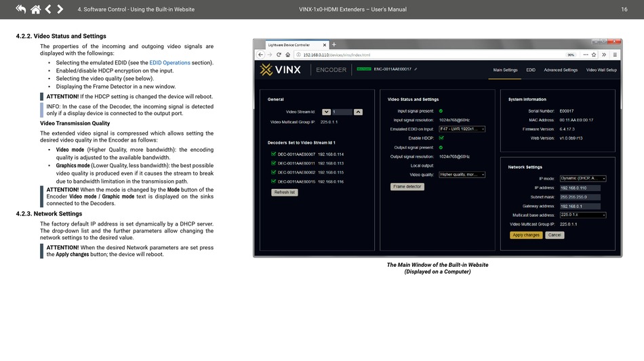Click the 4.2.3. Network Settings heading

pyautogui.click(x=49, y=214)
